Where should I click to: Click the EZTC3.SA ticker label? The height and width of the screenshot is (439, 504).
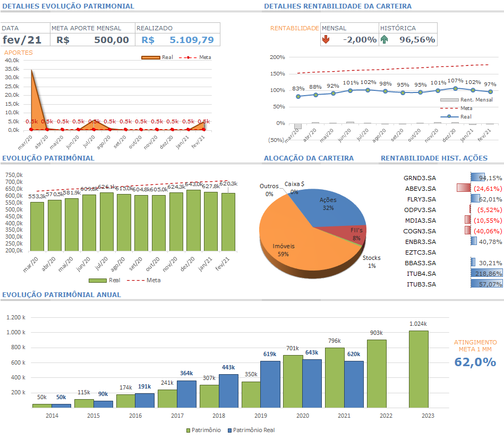pyautogui.click(x=421, y=252)
